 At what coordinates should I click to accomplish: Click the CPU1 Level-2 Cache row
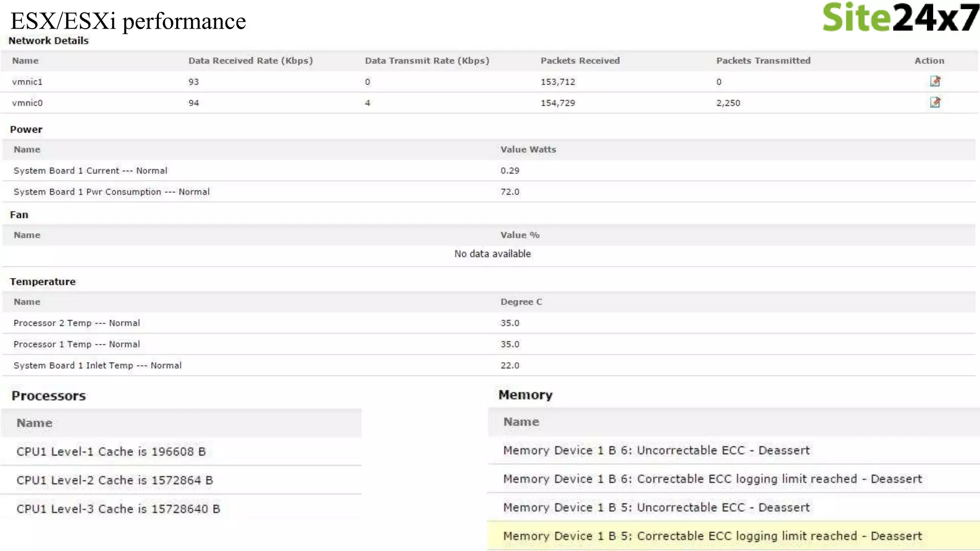[181, 480]
